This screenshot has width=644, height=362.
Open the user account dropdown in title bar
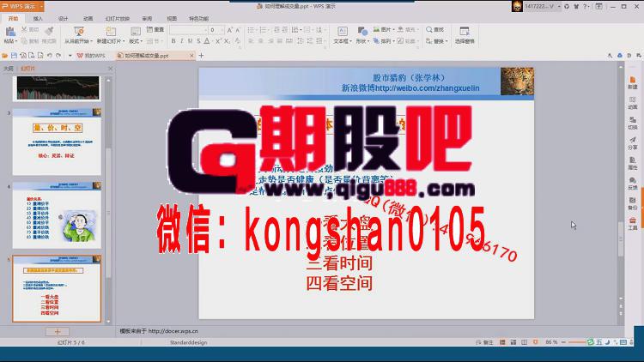pos(559,6)
